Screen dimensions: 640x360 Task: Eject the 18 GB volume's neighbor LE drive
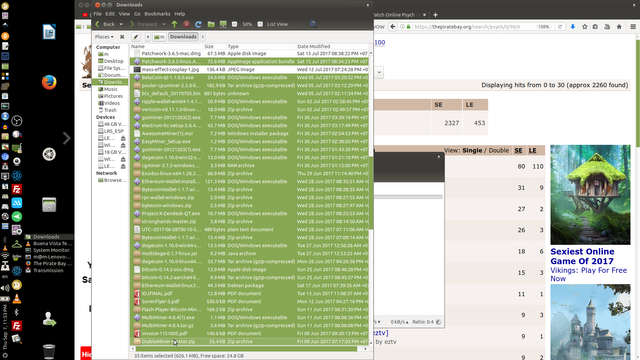123,167
